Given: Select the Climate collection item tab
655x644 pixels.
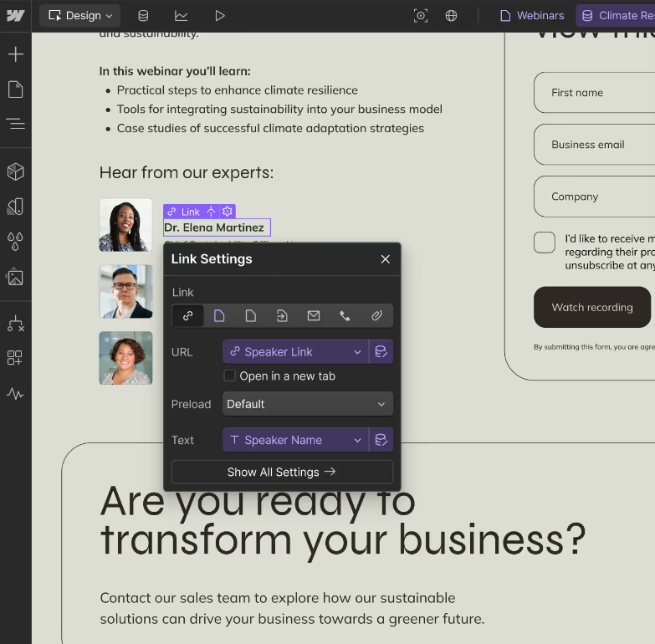Looking at the screenshot, I should [617, 16].
